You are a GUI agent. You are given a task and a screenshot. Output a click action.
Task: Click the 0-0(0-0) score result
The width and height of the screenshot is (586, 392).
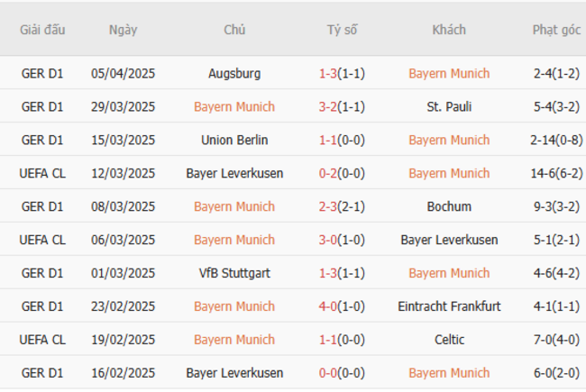click(x=342, y=373)
